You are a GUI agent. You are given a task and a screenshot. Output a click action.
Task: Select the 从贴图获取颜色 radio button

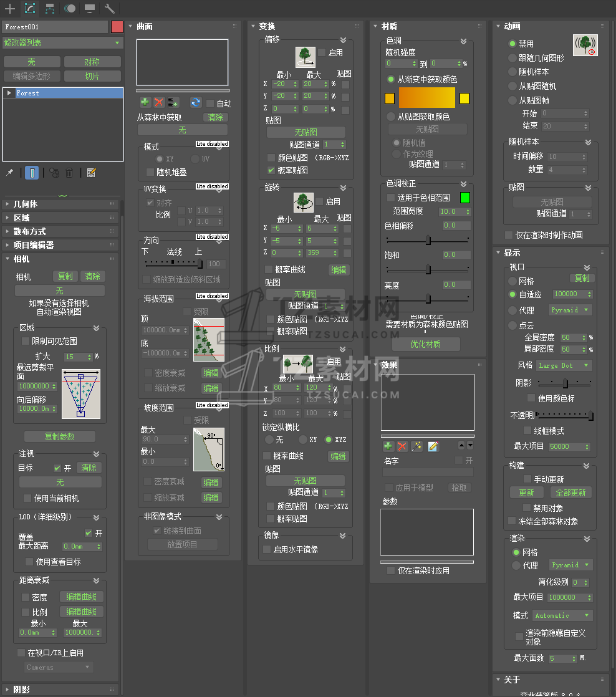coord(391,117)
